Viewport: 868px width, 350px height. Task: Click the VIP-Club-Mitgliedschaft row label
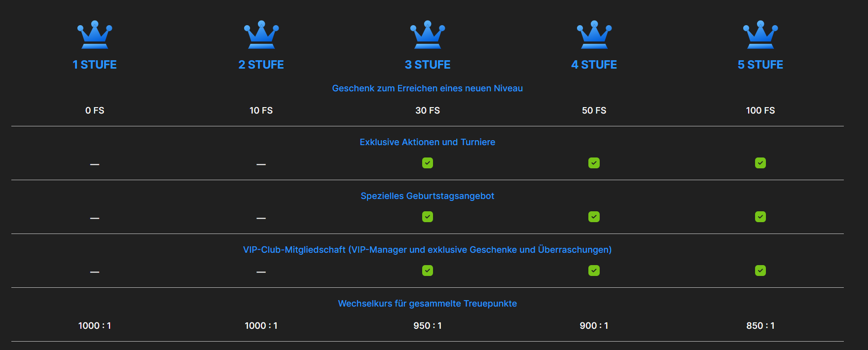pos(428,250)
